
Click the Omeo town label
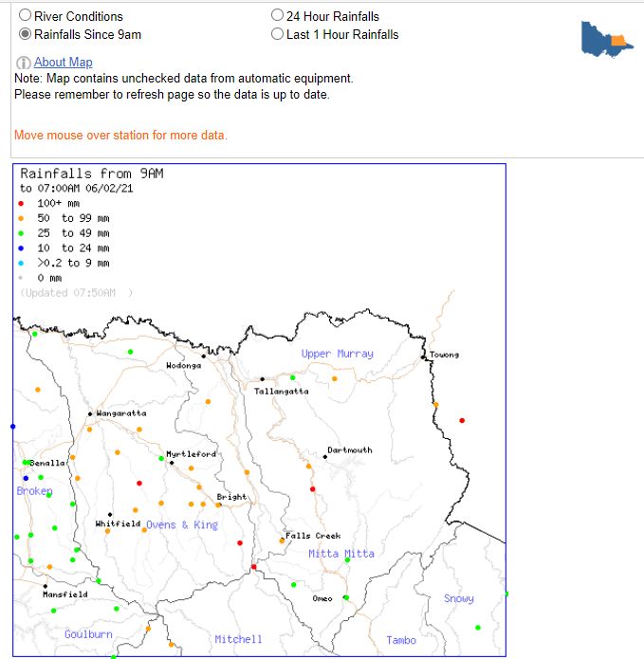(x=322, y=598)
